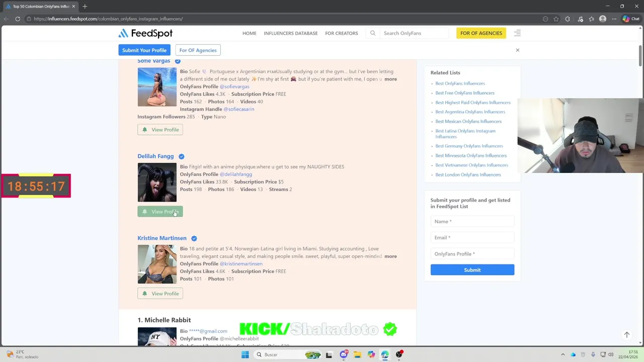The height and width of the screenshot is (362, 644).
Task: Click the verified badge next to Delilah Fangg
Action: [181, 156]
